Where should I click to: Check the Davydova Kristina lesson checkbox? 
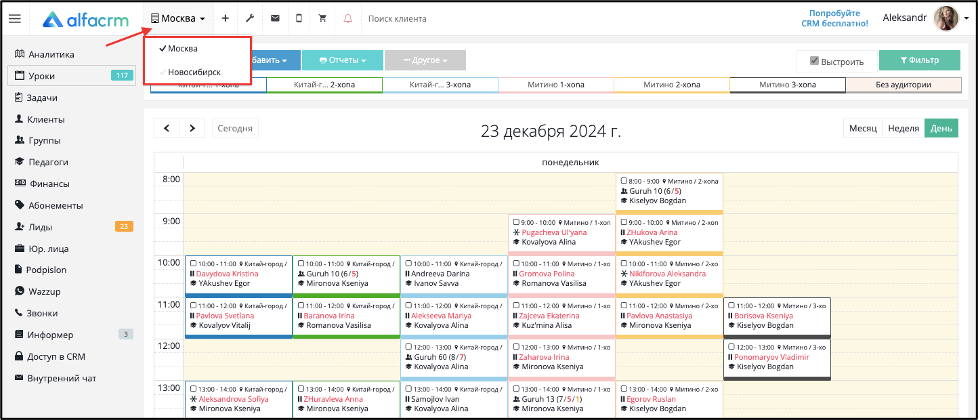point(193,264)
